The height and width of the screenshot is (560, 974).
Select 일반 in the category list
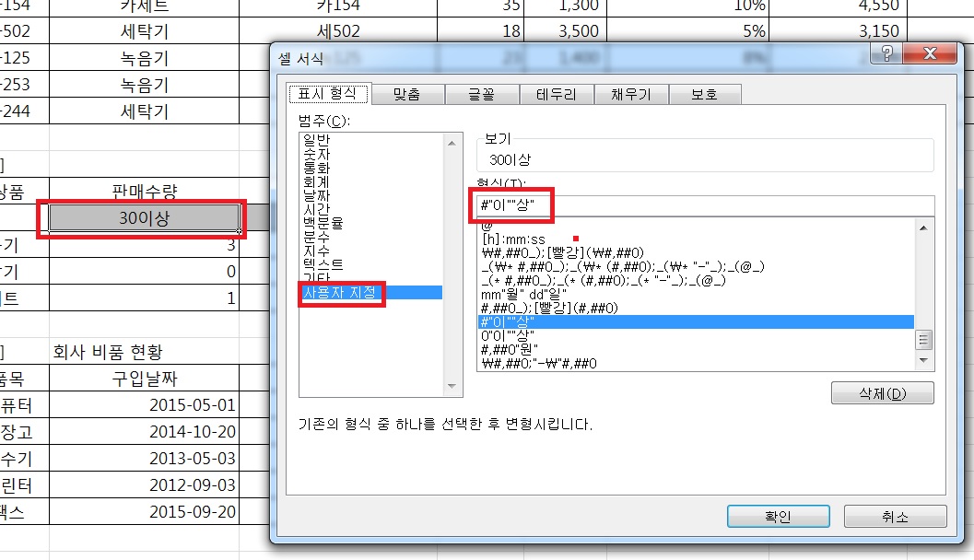(316, 139)
